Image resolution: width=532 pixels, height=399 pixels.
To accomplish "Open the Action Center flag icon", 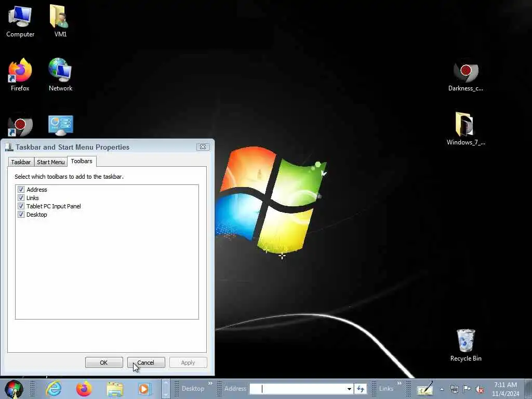I will pos(467,389).
